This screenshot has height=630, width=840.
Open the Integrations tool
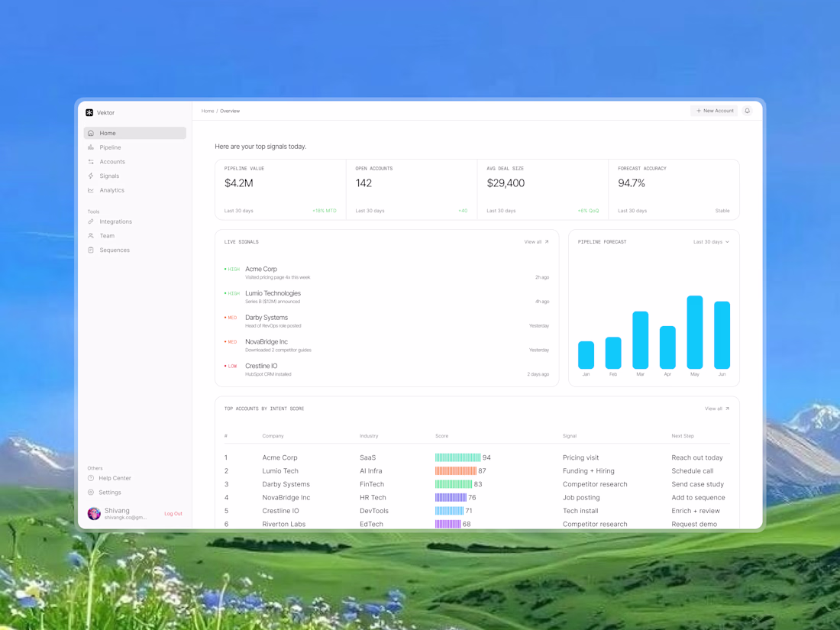click(135, 221)
